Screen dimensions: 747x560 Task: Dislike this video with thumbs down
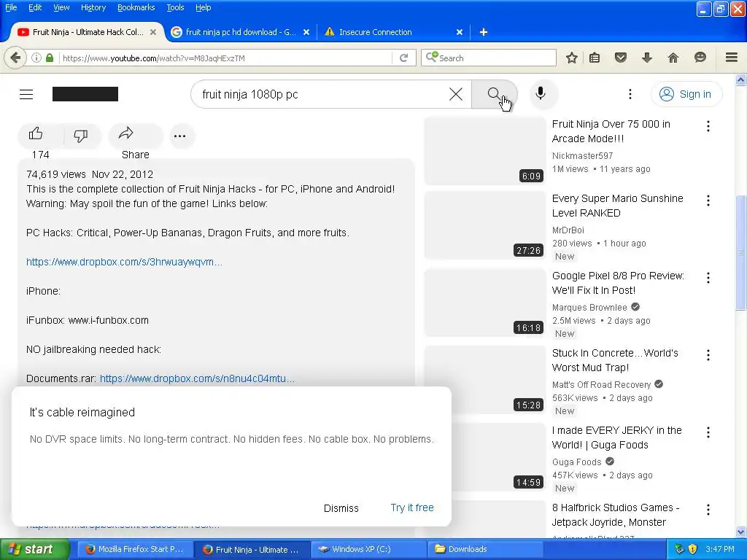point(81,136)
